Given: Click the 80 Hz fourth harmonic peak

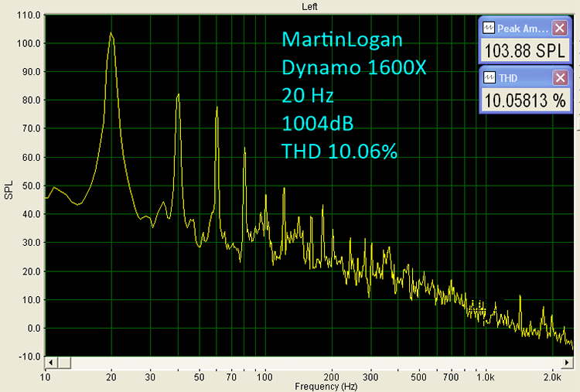Looking at the screenshot, I should point(244,148).
